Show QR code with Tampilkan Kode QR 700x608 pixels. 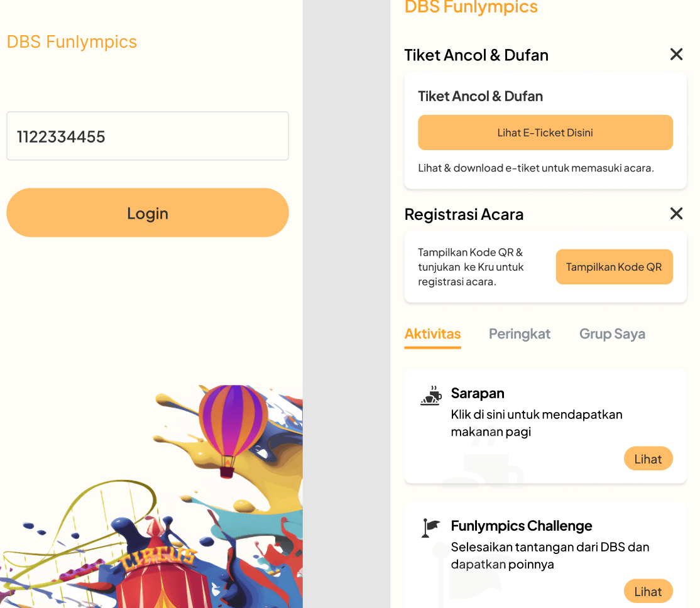[x=614, y=267]
